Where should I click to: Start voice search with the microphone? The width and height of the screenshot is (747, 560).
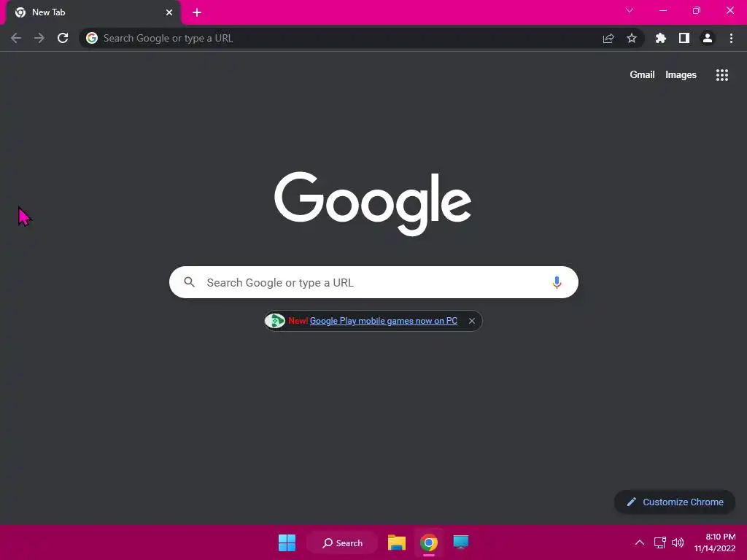pos(557,282)
